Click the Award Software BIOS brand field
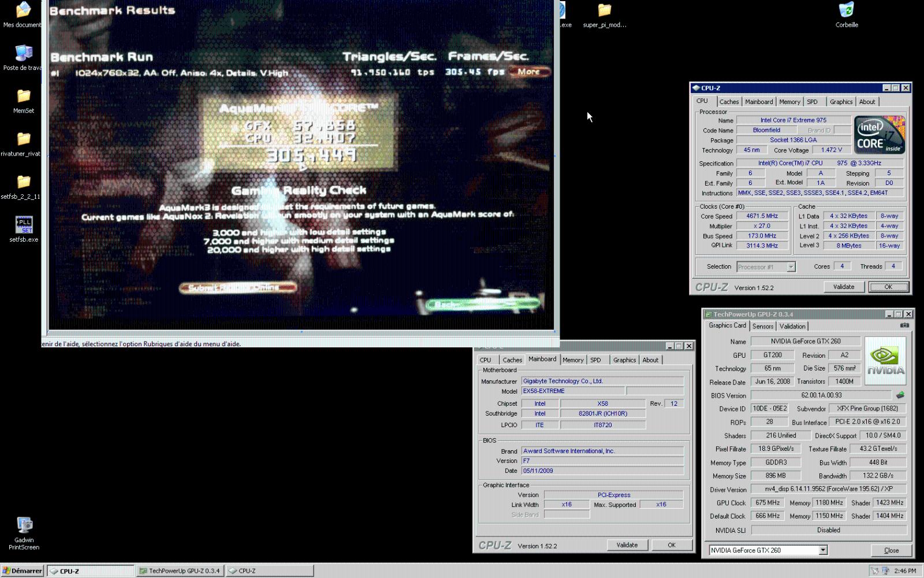 click(602, 451)
